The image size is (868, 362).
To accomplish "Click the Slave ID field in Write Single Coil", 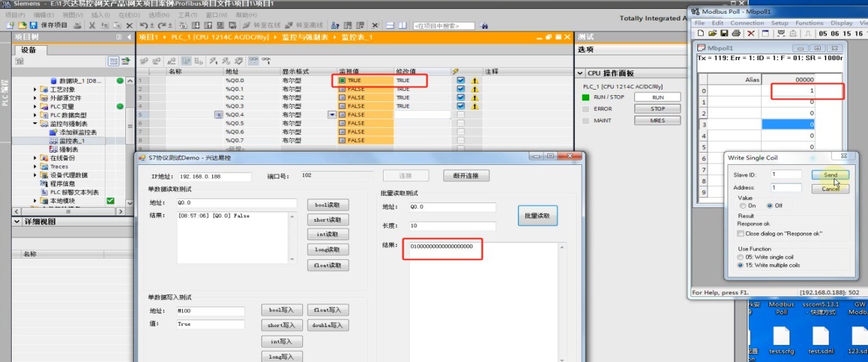I will 786,174.
